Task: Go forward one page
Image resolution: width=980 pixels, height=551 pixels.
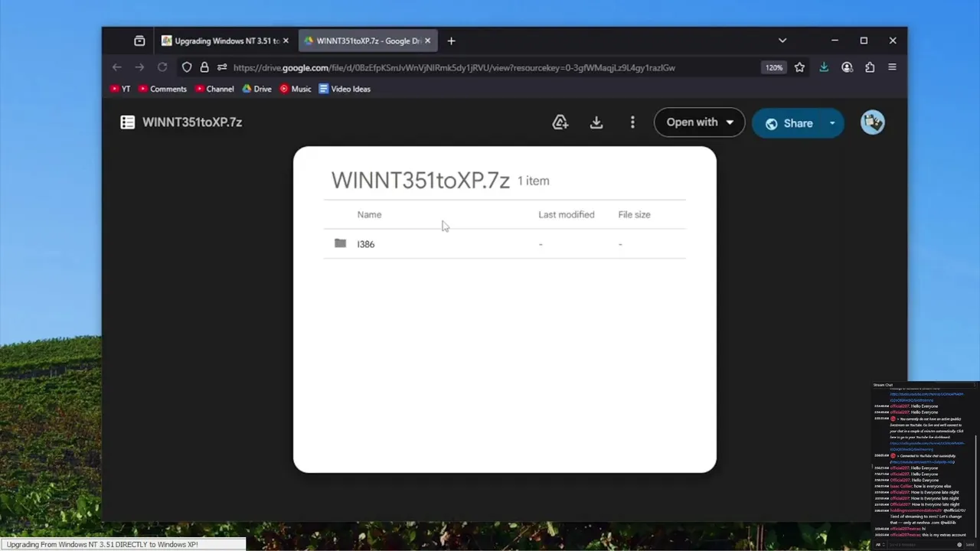Action: [x=139, y=67]
